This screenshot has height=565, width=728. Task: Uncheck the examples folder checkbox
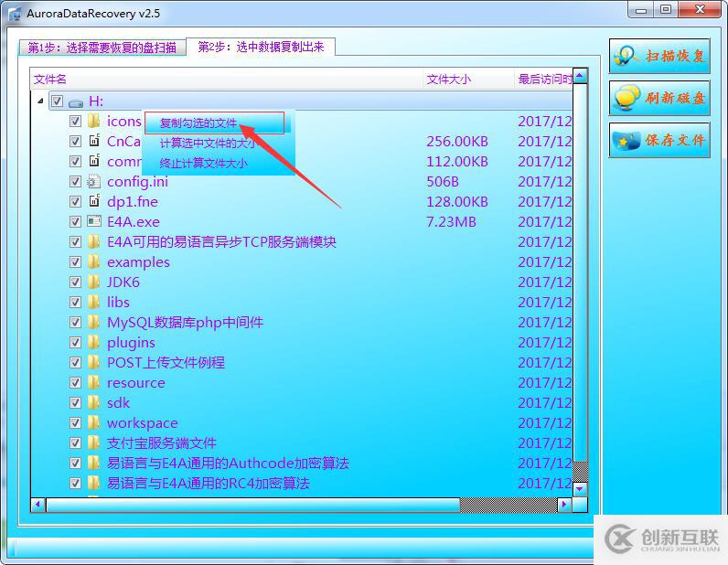tap(76, 261)
